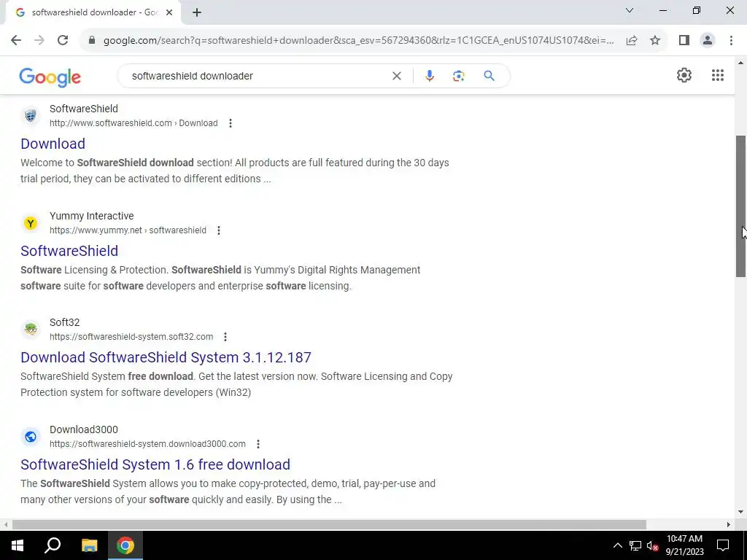Image resolution: width=747 pixels, height=560 pixels.
Task: Open more options for yummy.net result
Action: click(219, 230)
